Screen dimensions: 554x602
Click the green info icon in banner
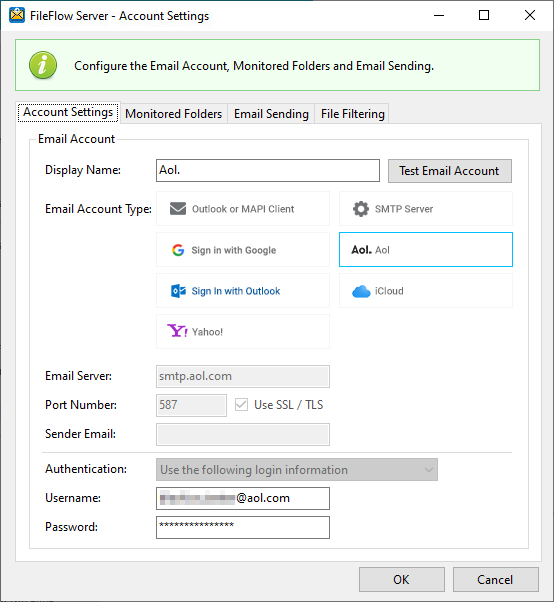point(43,65)
